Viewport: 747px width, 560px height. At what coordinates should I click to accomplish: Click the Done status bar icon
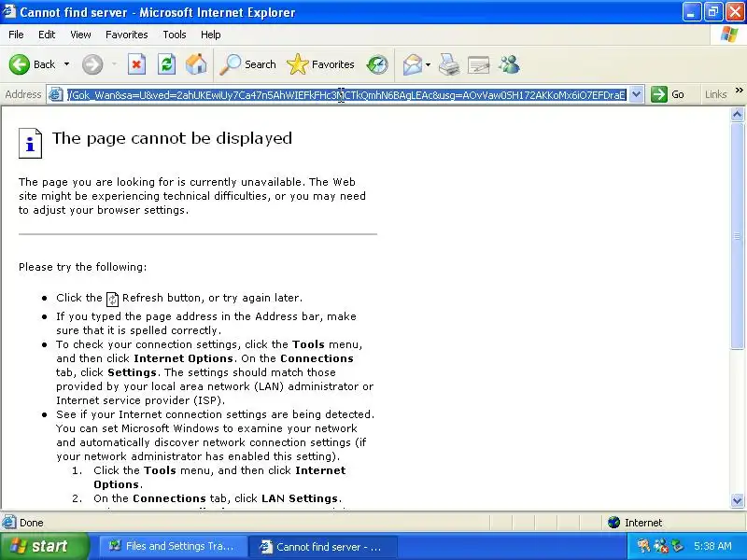pos(9,523)
